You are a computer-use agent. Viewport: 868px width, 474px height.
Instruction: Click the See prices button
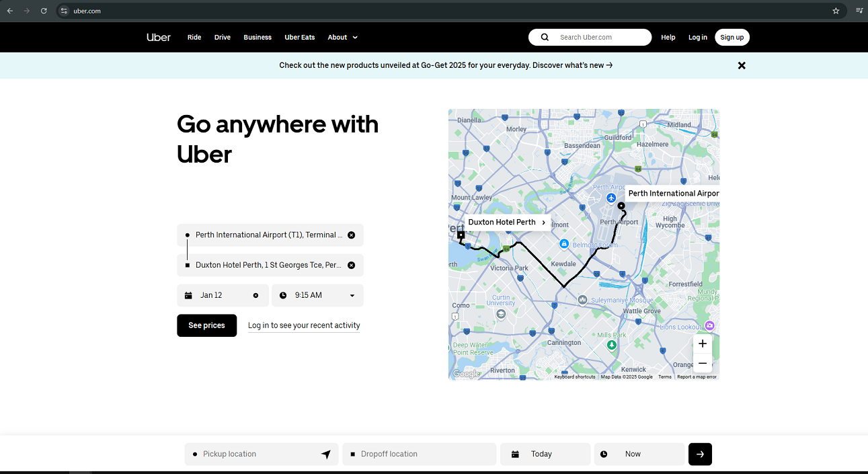206,325
